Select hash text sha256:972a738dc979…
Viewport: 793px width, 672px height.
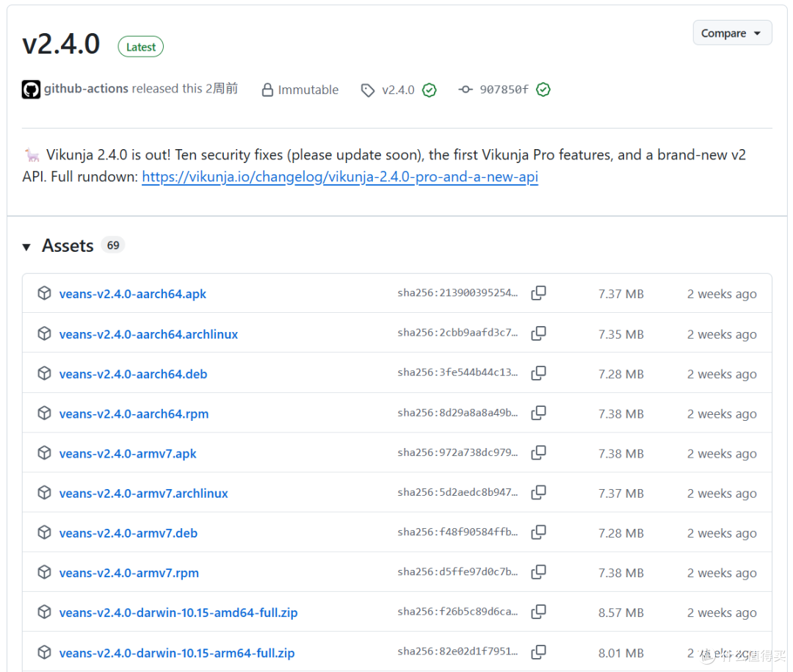[457, 452]
